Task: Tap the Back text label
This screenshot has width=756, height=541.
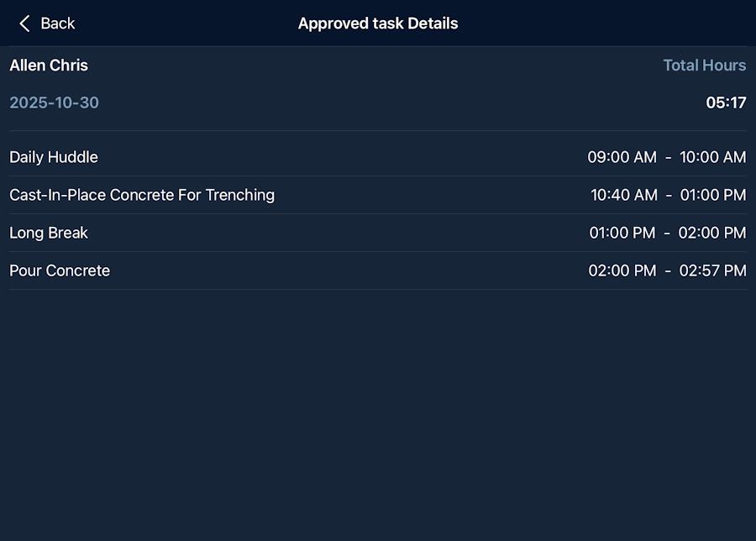Action: [58, 24]
